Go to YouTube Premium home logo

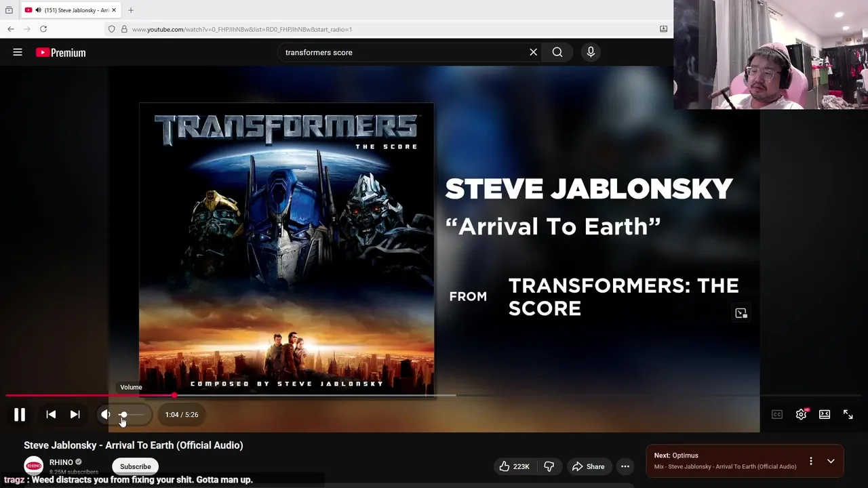pyautogui.click(x=60, y=52)
